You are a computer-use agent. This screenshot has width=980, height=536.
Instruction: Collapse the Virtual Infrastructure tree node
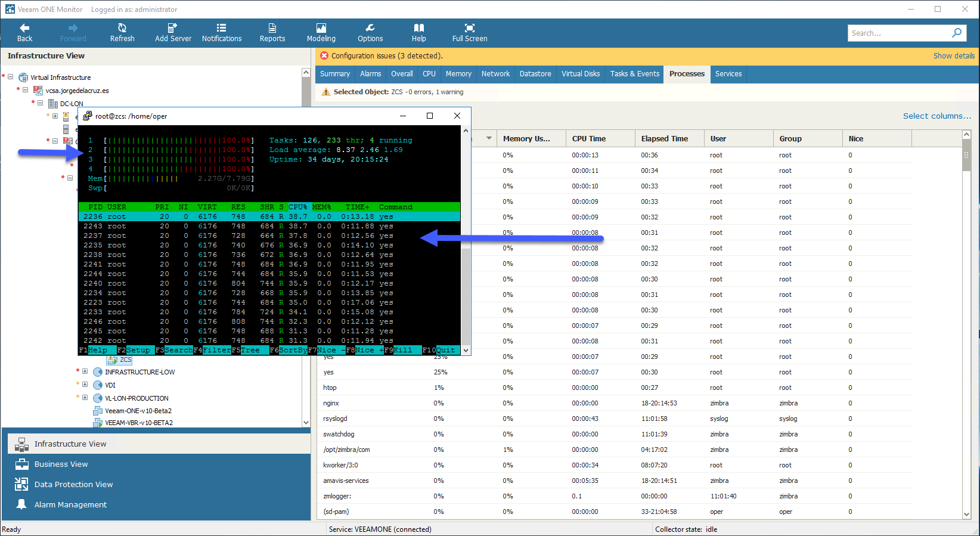click(x=10, y=77)
